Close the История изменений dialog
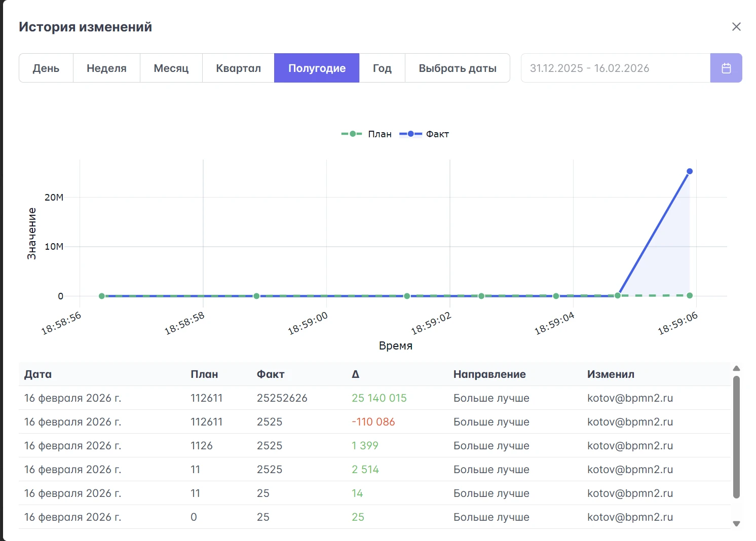Viewport: 756px width, 541px height. click(736, 27)
